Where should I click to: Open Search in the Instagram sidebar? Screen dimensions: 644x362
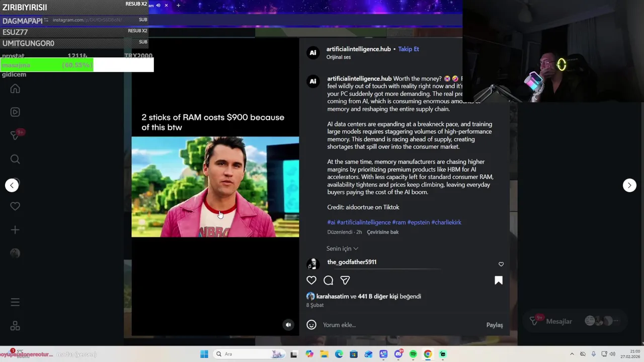tap(15, 159)
